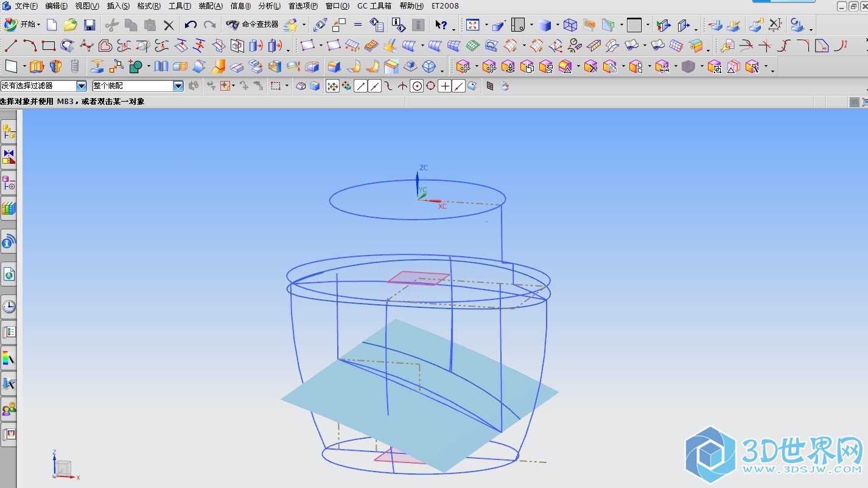Image resolution: width=868 pixels, height=488 pixels.
Task: Open the 编辑(E) menu
Action: [57, 6]
